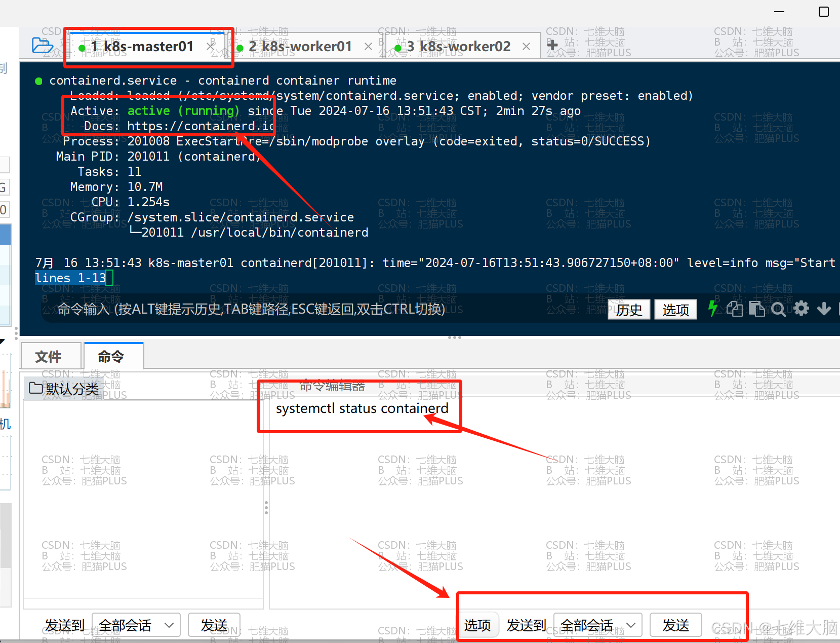This screenshot has height=643, width=840.
Task: Minimize the window
Action: tap(779, 12)
